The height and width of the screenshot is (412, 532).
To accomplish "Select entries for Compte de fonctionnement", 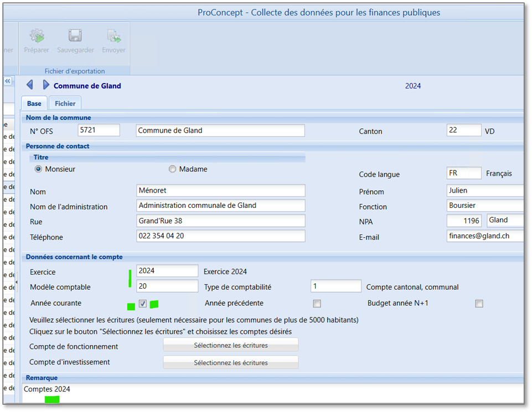I will click(x=230, y=345).
